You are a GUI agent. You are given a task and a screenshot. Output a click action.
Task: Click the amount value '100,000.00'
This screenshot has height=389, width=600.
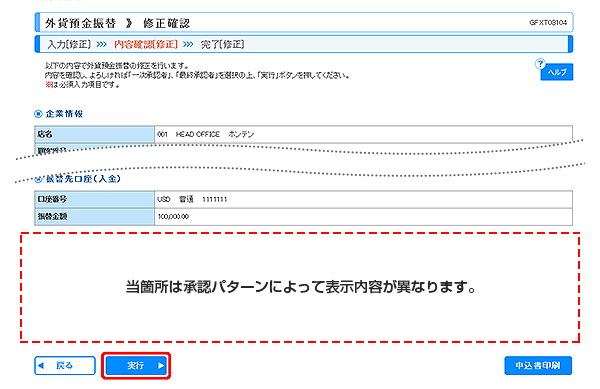(x=173, y=216)
